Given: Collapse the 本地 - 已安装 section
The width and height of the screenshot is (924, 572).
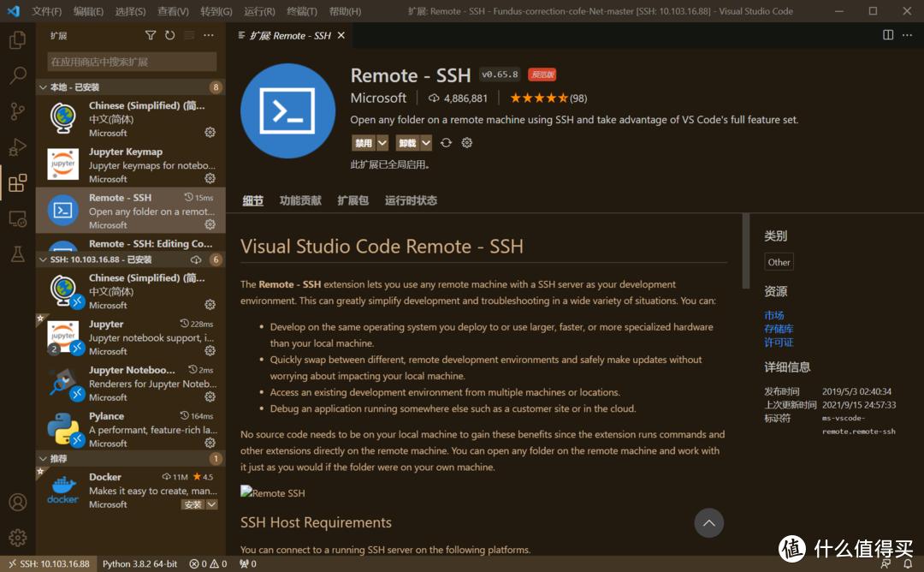Looking at the screenshot, I should [x=86, y=86].
